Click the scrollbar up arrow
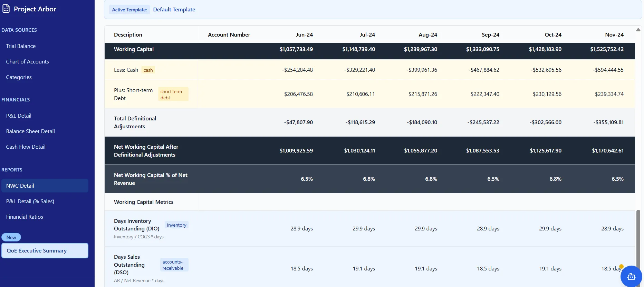 [638, 30]
